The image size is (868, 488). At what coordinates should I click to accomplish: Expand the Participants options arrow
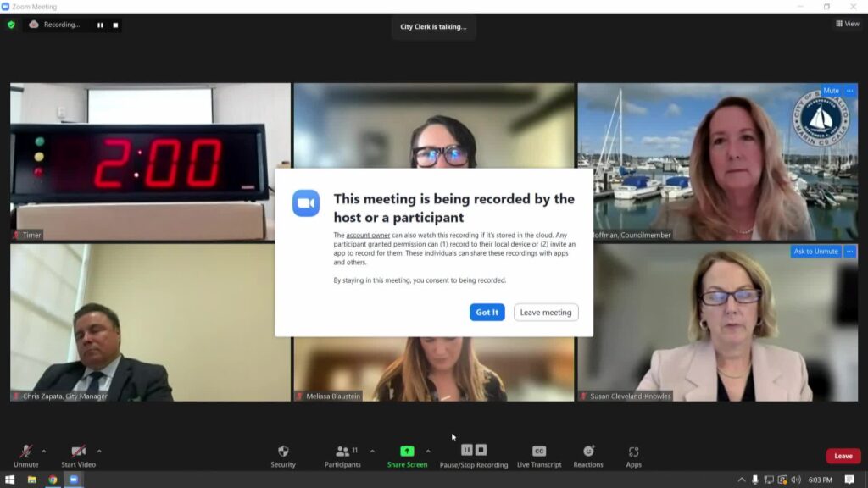coord(372,452)
